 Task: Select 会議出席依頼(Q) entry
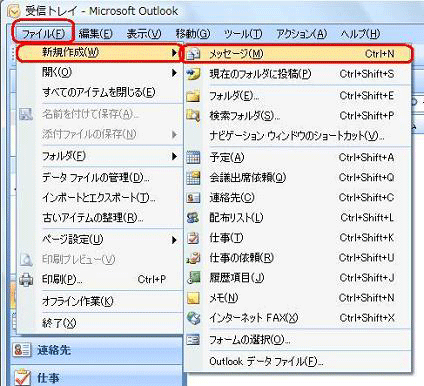coord(298,178)
